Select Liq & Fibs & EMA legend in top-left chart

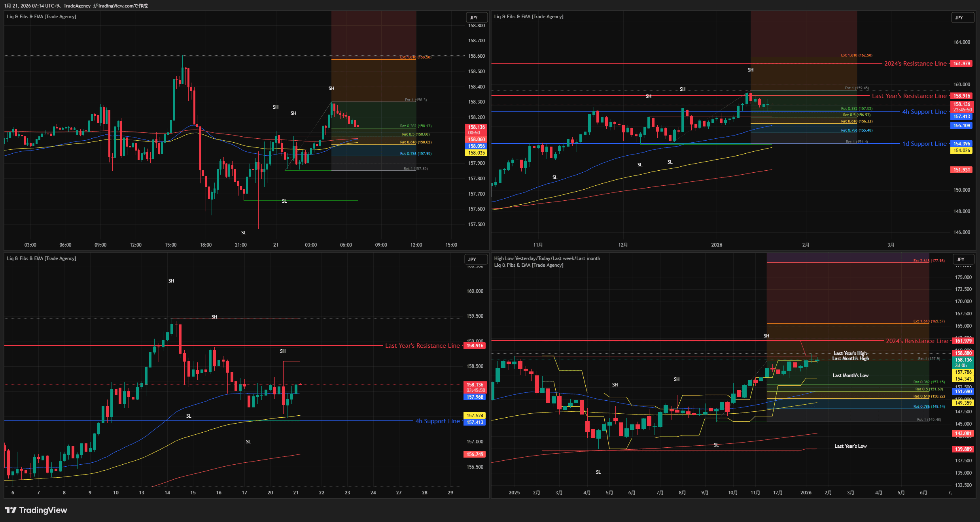click(x=42, y=17)
